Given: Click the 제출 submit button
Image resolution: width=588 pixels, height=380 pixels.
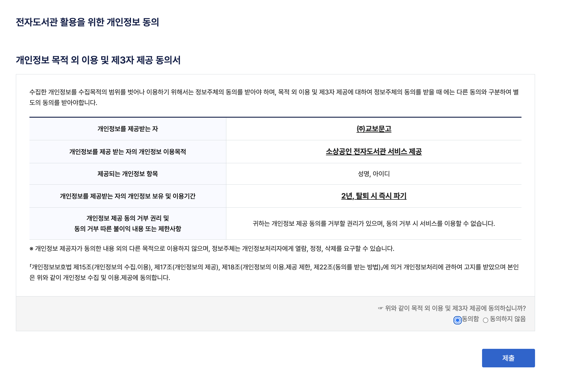Looking at the screenshot, I should pos(508,358).
